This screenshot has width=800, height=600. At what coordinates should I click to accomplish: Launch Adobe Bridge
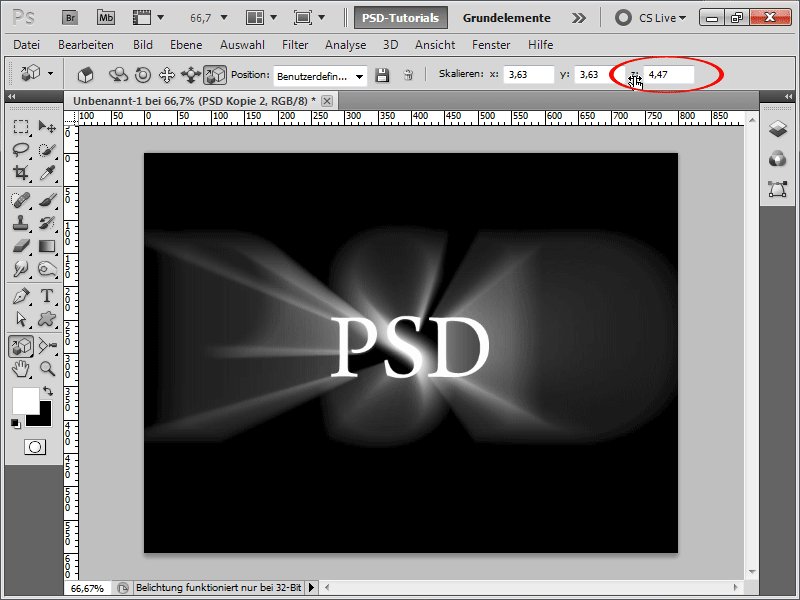click(70, 18)
